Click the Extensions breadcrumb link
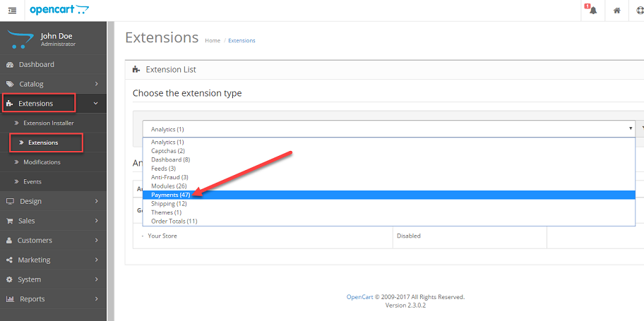Image resolution: width=644 pixels, height=321 pixels. [x=241, y=41]
